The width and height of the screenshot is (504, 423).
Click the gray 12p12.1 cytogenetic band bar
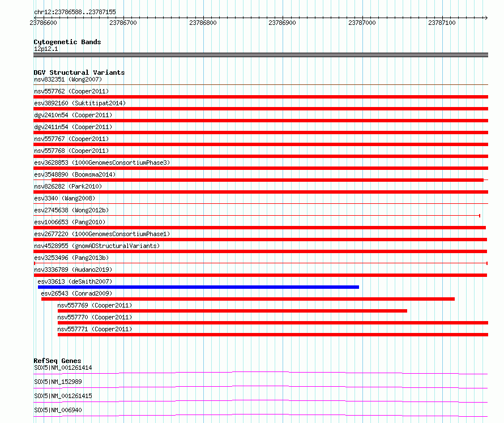pos(260,55)
